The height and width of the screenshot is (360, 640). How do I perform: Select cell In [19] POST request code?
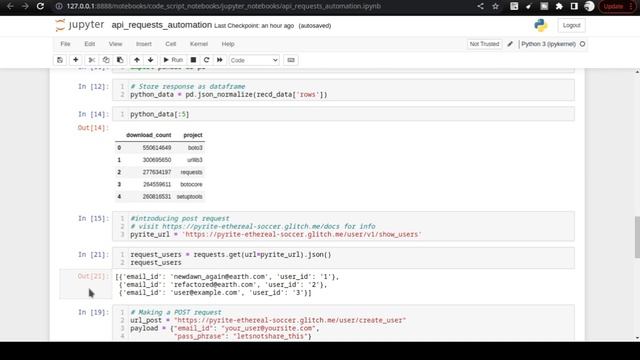[343, 324]
